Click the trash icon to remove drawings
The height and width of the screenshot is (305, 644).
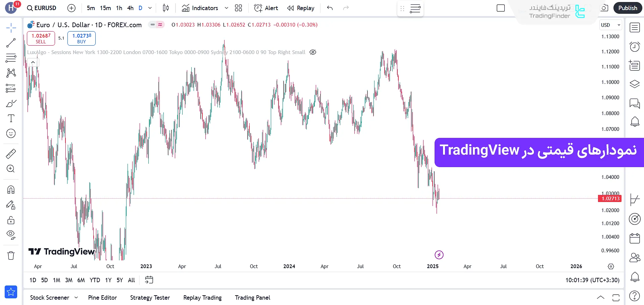click(x=11, y=256)
